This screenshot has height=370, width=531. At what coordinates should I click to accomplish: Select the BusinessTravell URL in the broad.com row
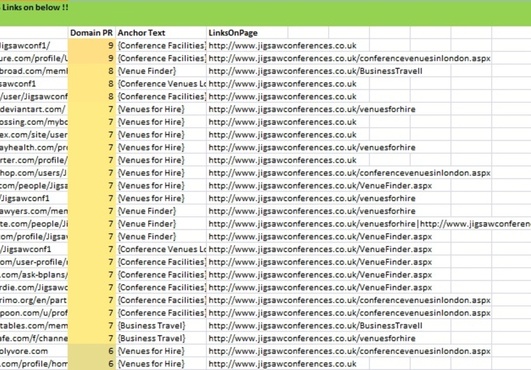point(315,71)
